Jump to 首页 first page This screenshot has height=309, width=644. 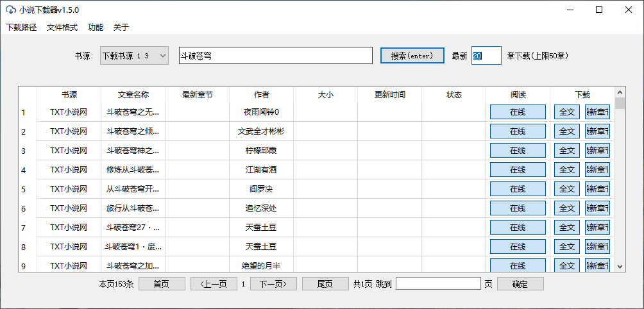point(162,284)
